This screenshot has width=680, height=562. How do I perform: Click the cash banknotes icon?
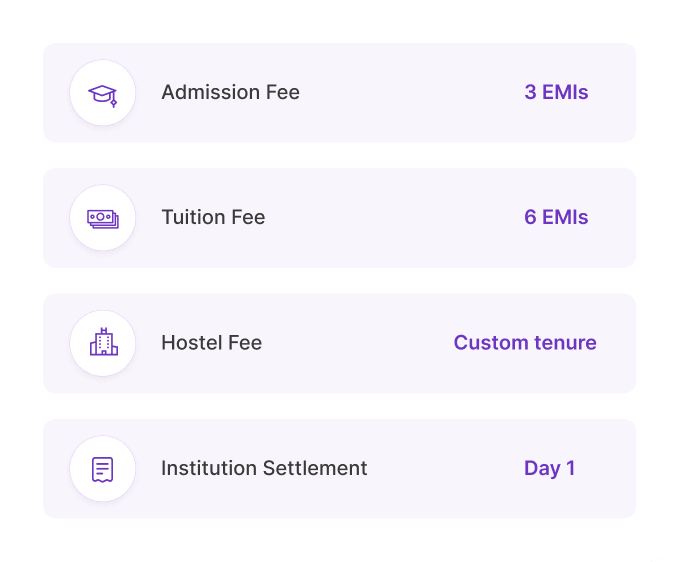pyautogui.click(x=103, y=219)
